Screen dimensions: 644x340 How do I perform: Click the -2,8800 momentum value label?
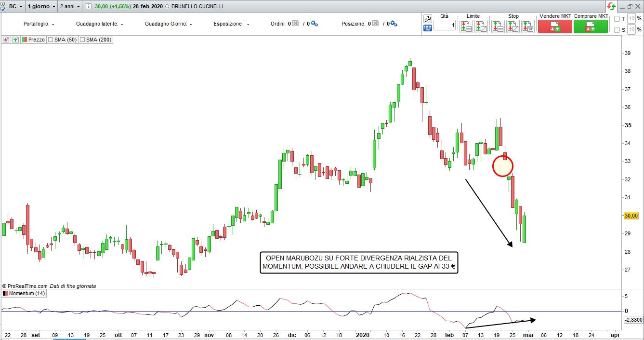point(633,319)
